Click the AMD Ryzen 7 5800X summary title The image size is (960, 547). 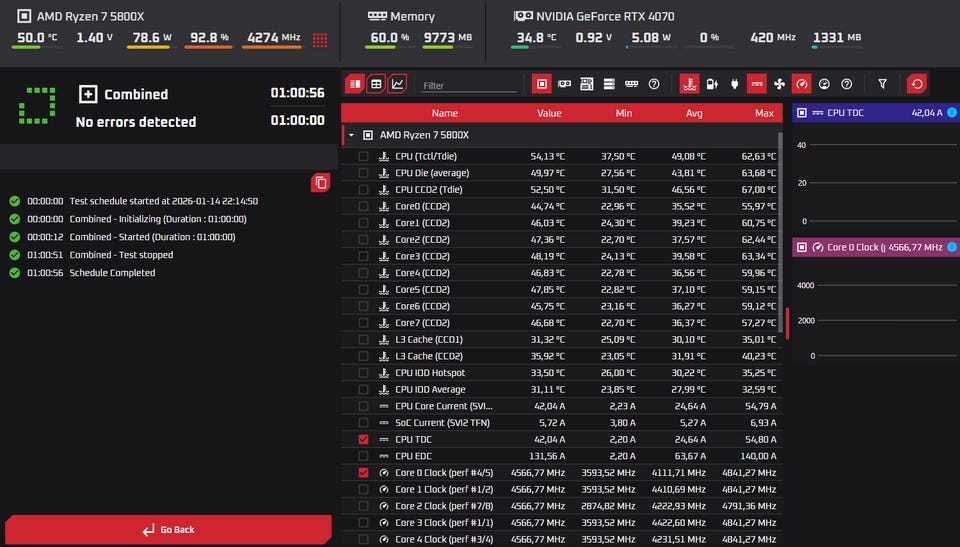(x=91, y=17)
